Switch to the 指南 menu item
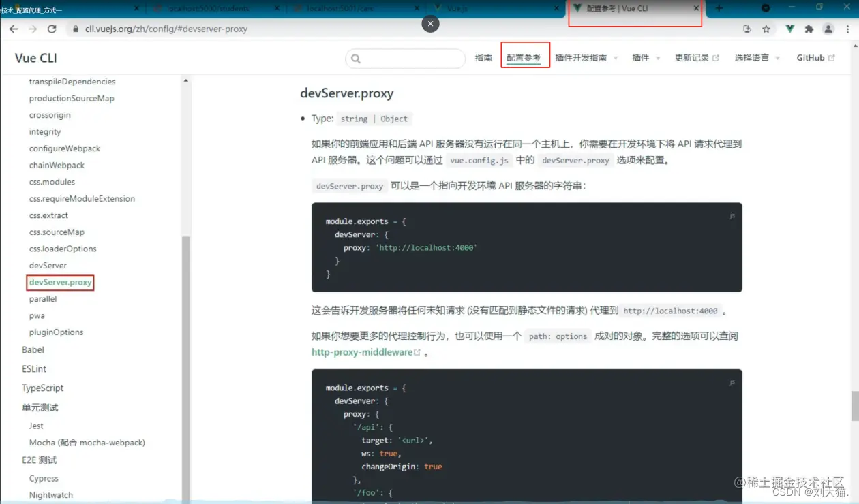This screenshot has width=859, height=504. [483, 58]
